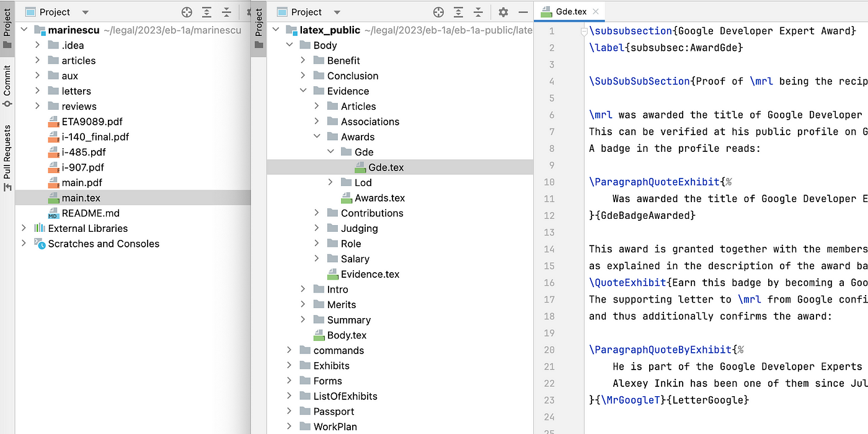This screenshot has height=434, width=868.
Task: Expand all nodes in latex_public project panel
Action: click(458, 12)
